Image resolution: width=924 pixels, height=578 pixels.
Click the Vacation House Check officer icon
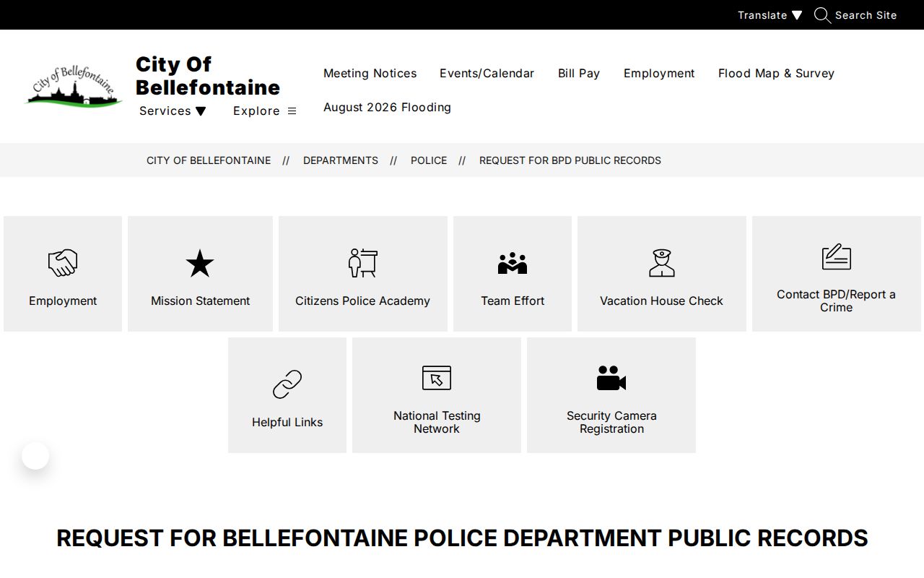pos(661,263)
